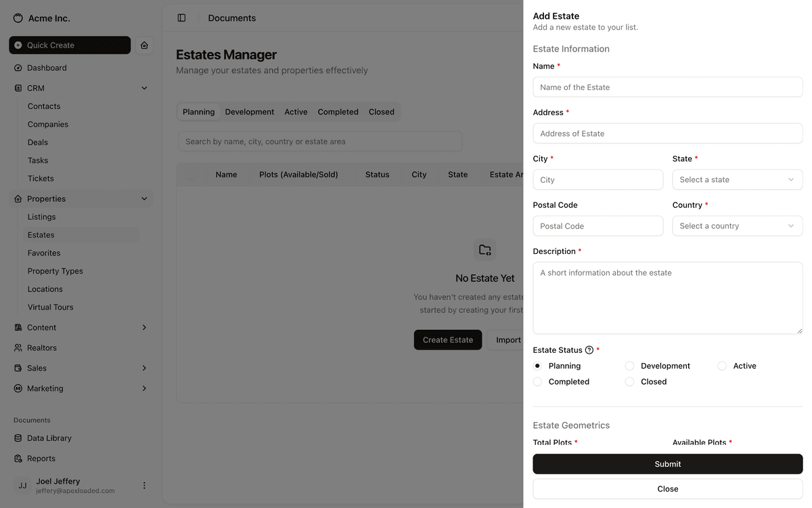Click the Properties house icon in sidebar
Viewport: 812px width, 508px height.
(17, 198)
